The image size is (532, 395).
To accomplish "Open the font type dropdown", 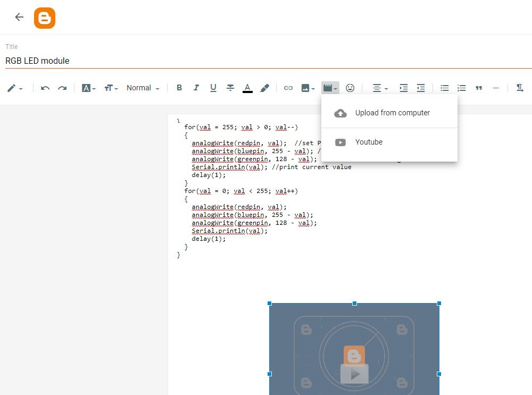I will (x=88, y=88).
